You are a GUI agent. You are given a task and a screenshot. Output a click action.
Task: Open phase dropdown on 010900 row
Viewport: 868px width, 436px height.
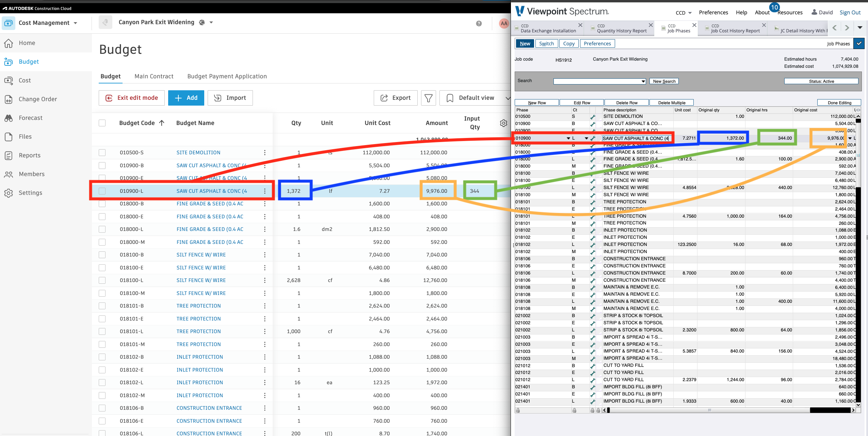tap(568, 138)
